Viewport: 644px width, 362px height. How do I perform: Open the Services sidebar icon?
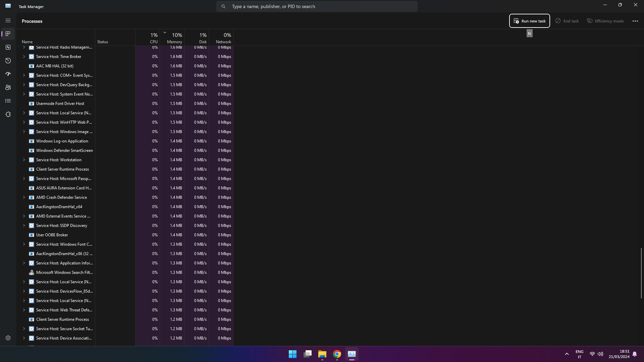(x=8, y=114)
